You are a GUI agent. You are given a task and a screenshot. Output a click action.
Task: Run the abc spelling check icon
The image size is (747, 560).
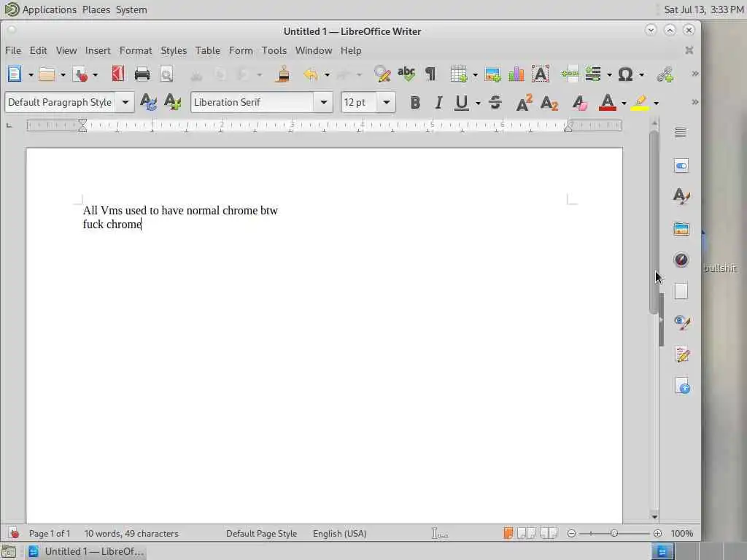406,74
